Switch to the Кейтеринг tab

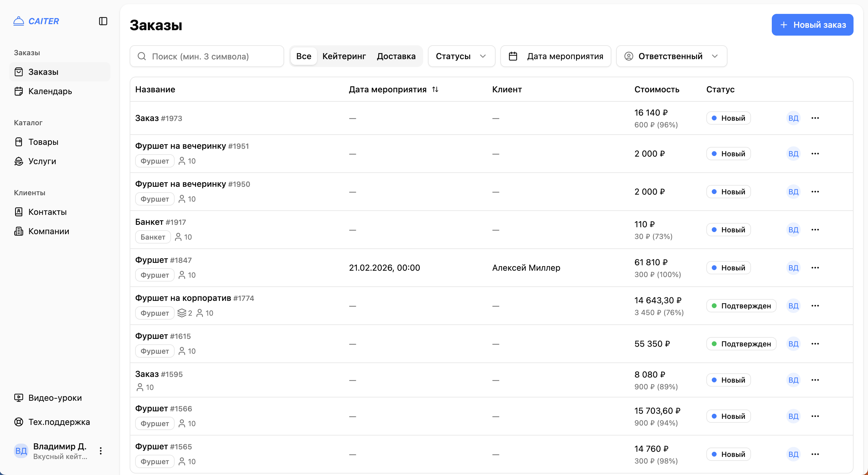[x=344, y=56]
